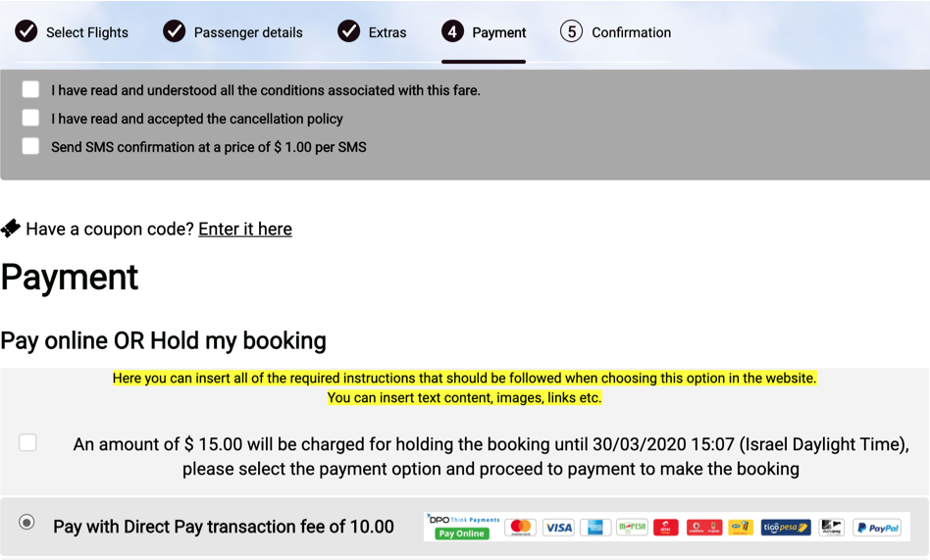Click the Mastercard payment logo
The height and width of the screenshot is (560, 930).
click(521, 527)
